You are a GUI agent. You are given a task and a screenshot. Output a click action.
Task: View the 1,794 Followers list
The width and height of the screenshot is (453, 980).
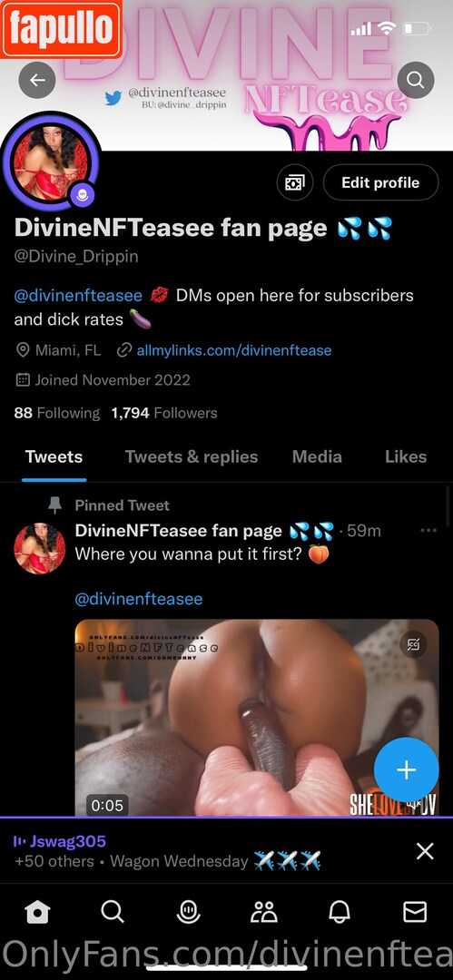(164, 413)
